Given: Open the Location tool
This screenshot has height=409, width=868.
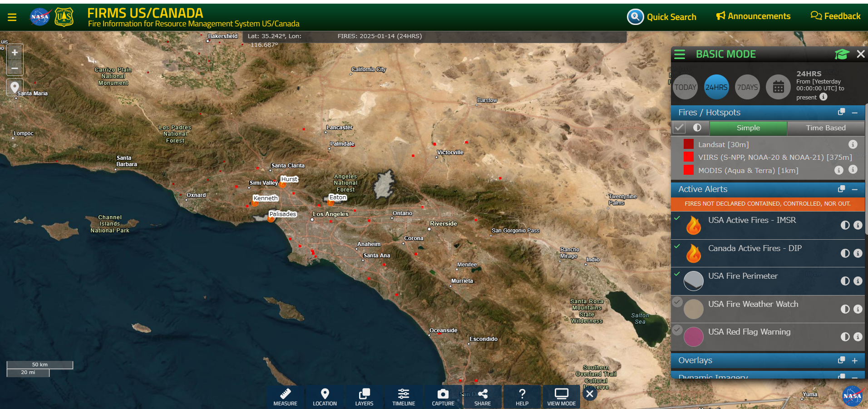Looking at the screenshot, I should tap(325, 397).
